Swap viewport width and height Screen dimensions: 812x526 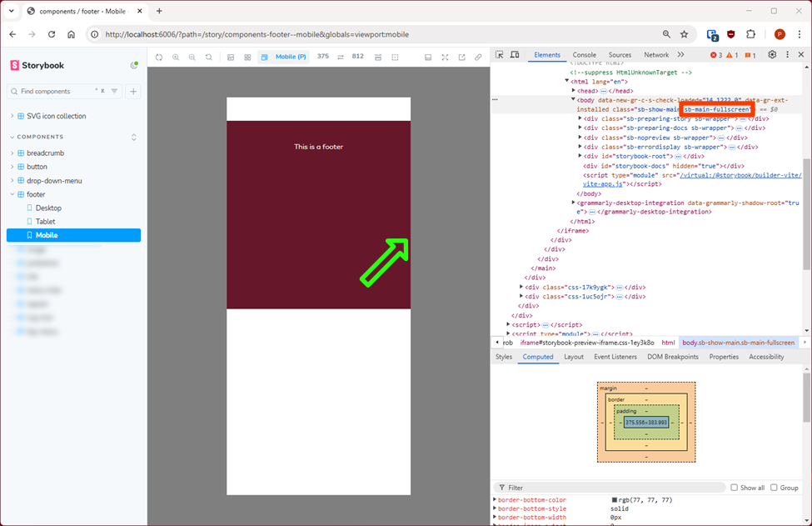[x=341, y=57]
